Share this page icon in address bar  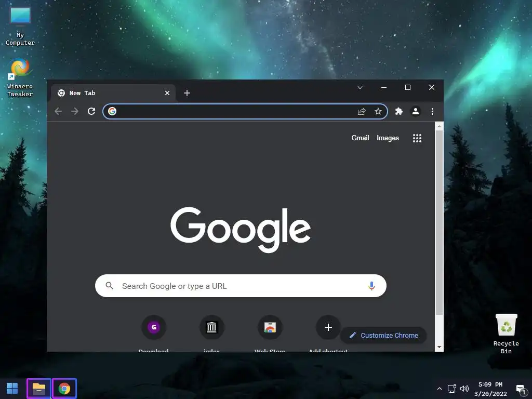362,111
